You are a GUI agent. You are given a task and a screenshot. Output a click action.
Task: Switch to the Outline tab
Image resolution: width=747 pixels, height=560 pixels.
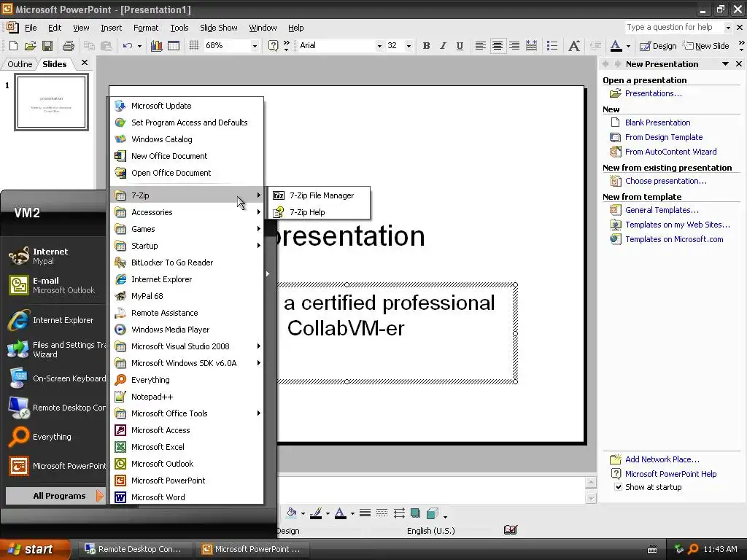(20, 64)
